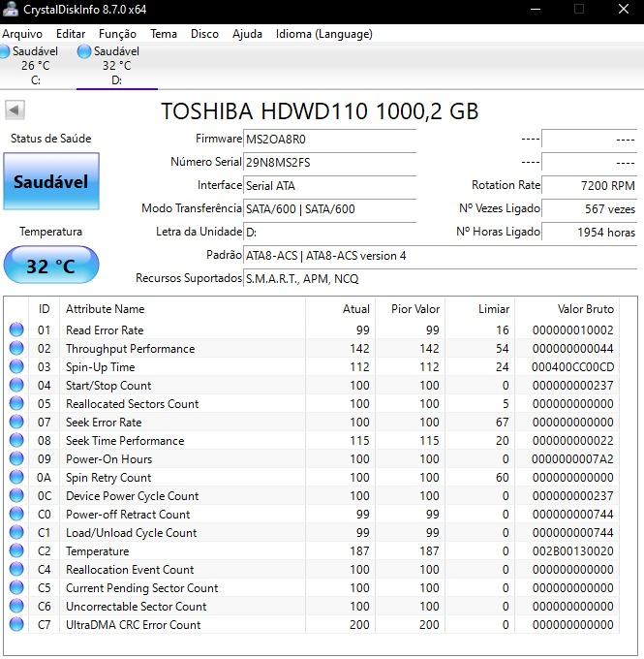The width and height of the screenshot is (644, 659).
Task: Click threshold value 67 in Seek Error Rate row
Action: 502,423
